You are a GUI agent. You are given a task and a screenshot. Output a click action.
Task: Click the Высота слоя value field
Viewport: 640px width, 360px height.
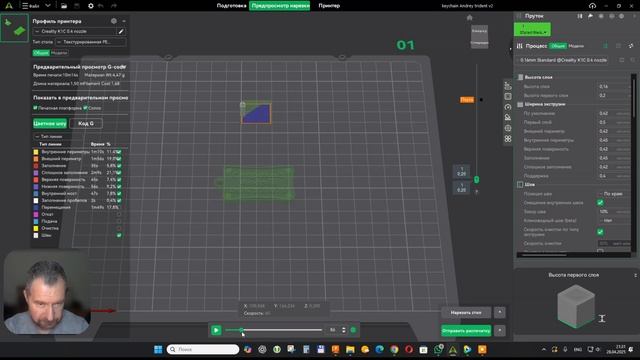click(x=614, y=87)
